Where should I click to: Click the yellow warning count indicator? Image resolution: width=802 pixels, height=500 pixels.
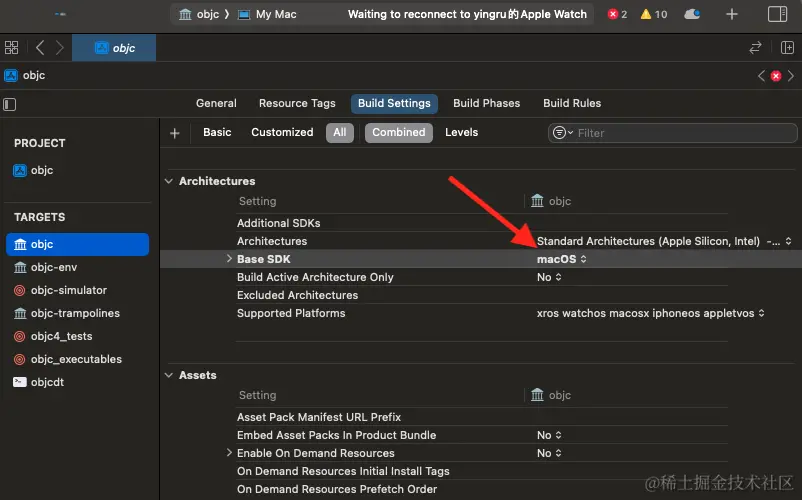[x=654, y=14]
